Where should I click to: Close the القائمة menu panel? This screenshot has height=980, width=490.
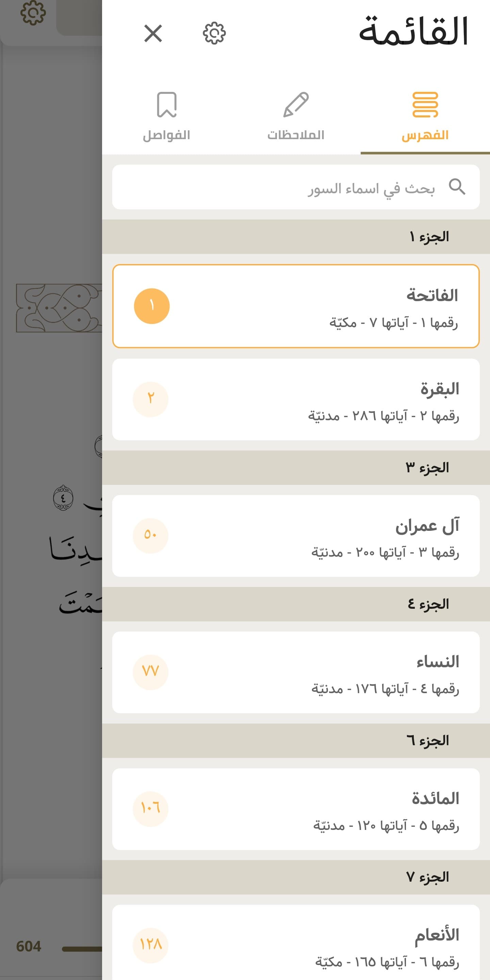(x=153, y=33)
